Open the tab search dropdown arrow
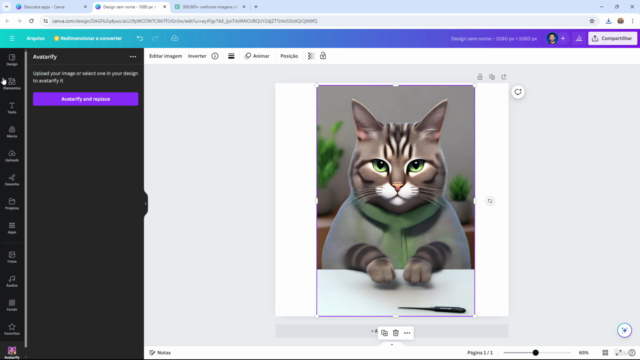This screenshot has width=640, height=360. click(6, 7)
